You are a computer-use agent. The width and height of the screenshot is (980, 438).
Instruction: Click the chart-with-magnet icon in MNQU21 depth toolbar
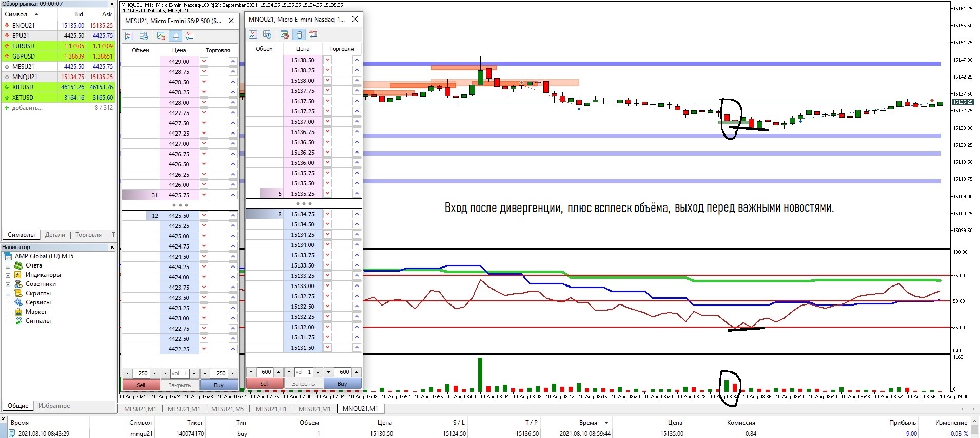[285, 34]
